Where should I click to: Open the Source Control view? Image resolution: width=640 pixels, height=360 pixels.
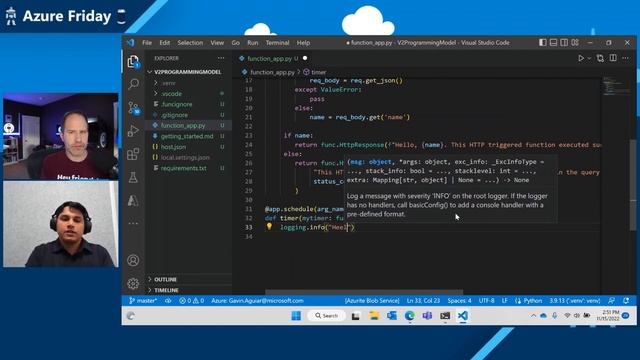click(133, 107)
